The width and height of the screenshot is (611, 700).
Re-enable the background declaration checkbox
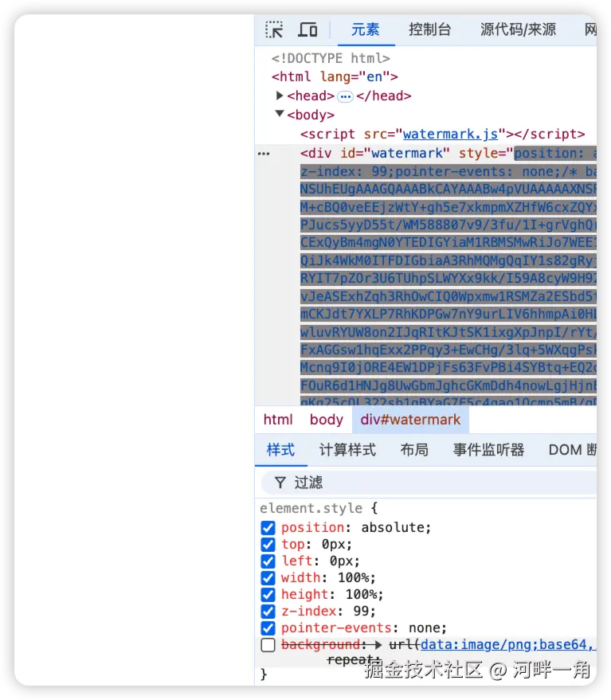pyautogui.click(x=268, y=645)
